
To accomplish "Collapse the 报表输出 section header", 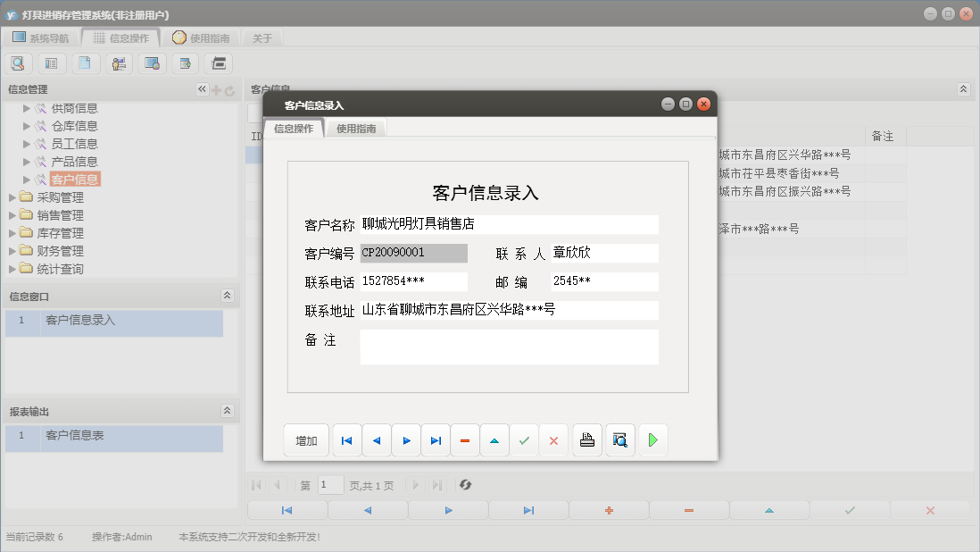I will point(226,409).
